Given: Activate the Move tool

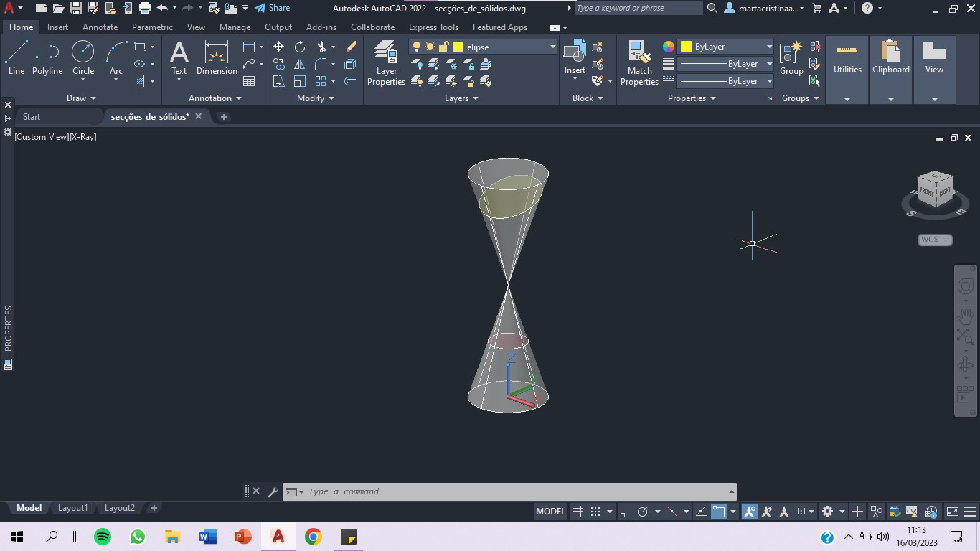Looking at the screenshot, I should (x=278, y=47).
